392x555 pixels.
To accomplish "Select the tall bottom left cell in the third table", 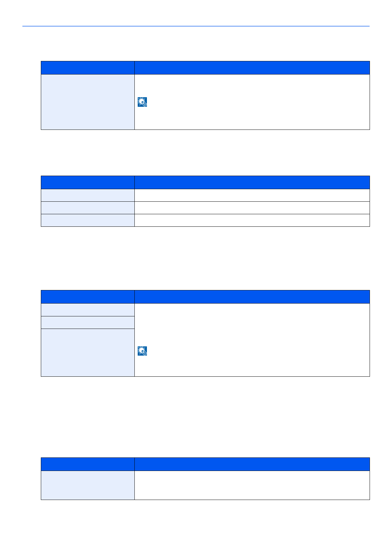I will point(88,352).
